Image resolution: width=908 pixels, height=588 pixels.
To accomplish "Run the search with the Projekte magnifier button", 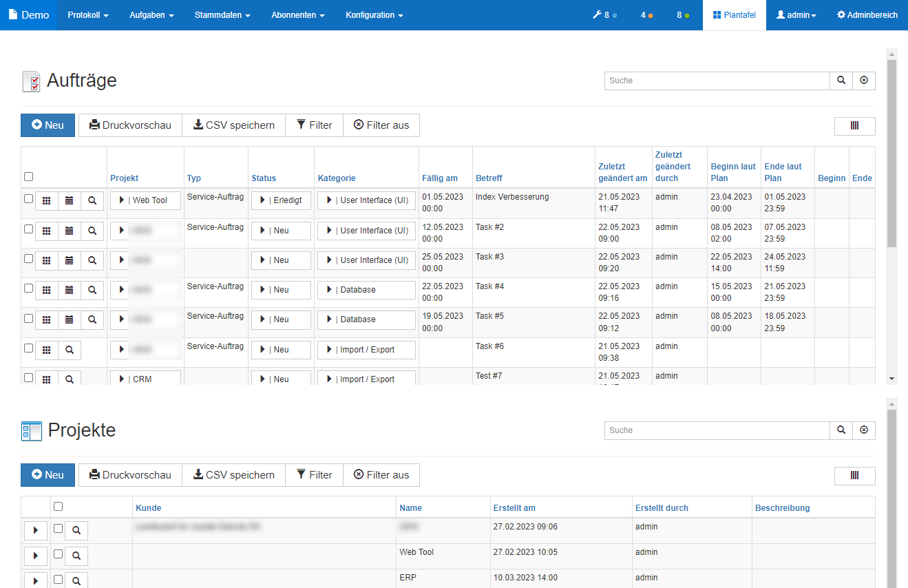I will coord(841,430).
